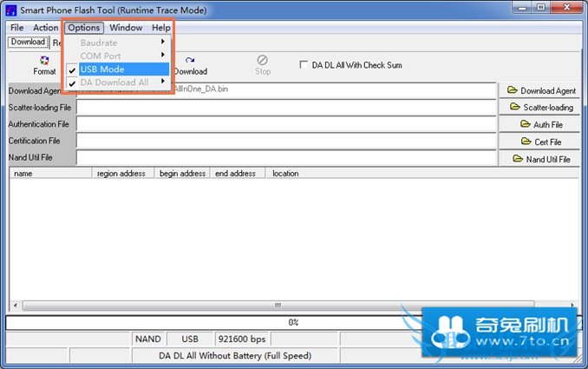Click the begin address column header

point(182,174)
